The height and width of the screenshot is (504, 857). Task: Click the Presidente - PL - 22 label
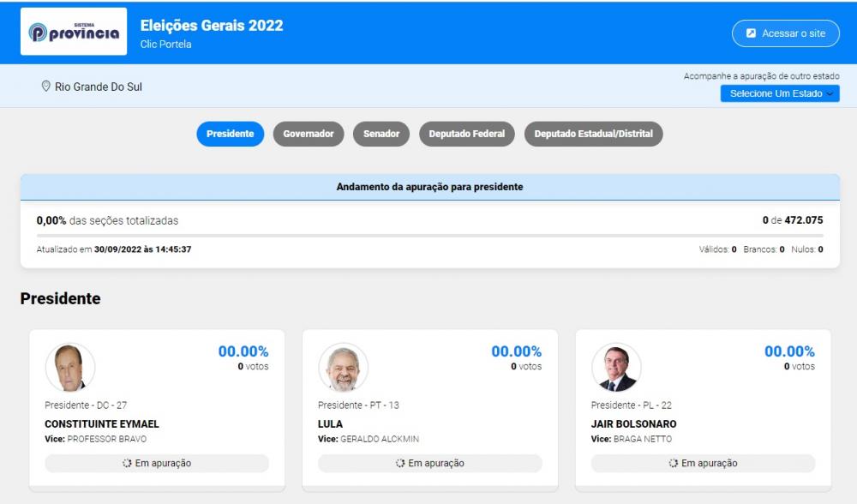632,405
